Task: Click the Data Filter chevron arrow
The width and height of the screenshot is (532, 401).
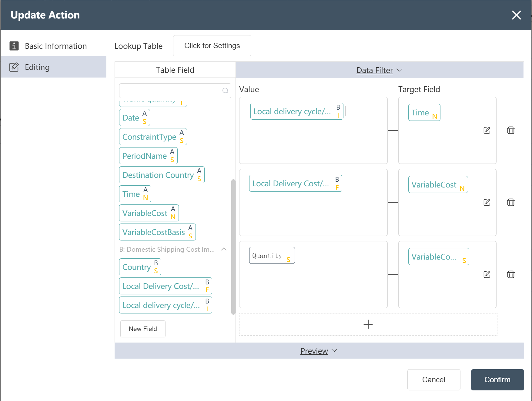Action: pyautogui.click(x=400, y=70)
